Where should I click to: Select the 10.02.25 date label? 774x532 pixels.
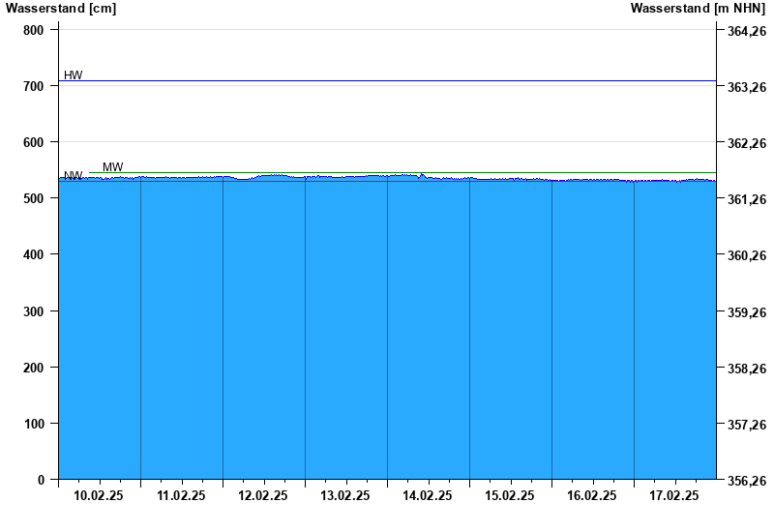pyautogui.click(x=99, y=496)
